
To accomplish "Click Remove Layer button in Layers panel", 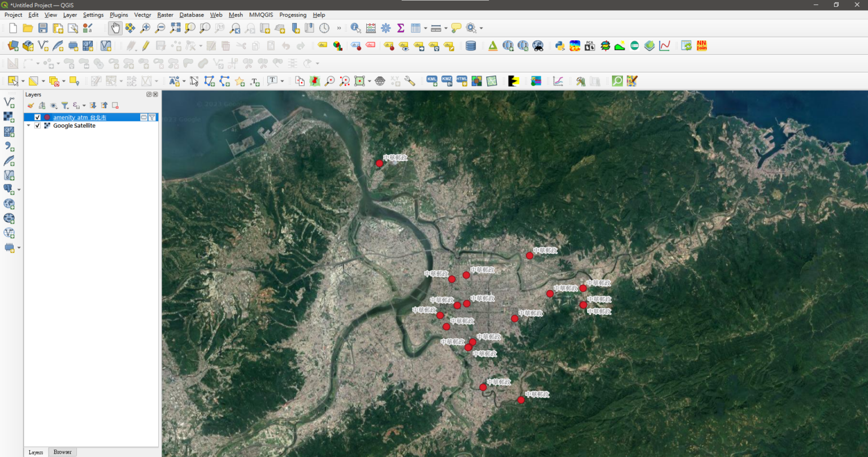I will point(115,105).
